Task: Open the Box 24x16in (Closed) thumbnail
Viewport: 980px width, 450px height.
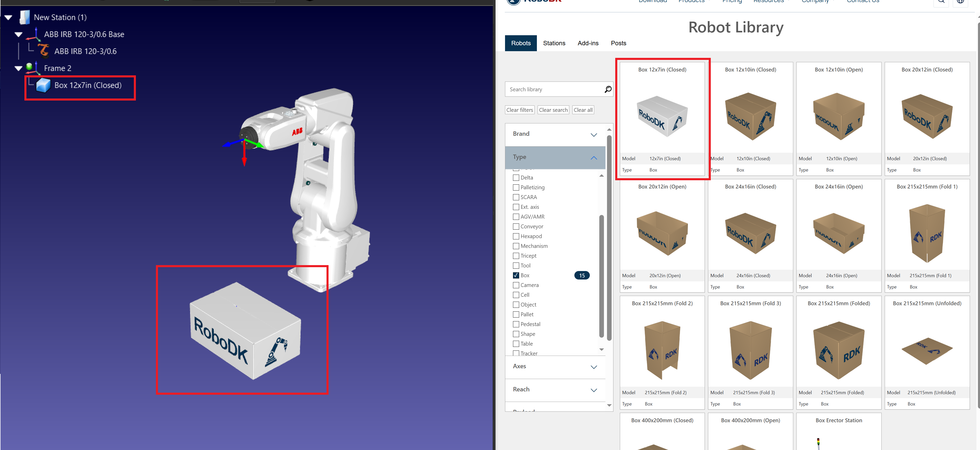Action: point(750,233)
